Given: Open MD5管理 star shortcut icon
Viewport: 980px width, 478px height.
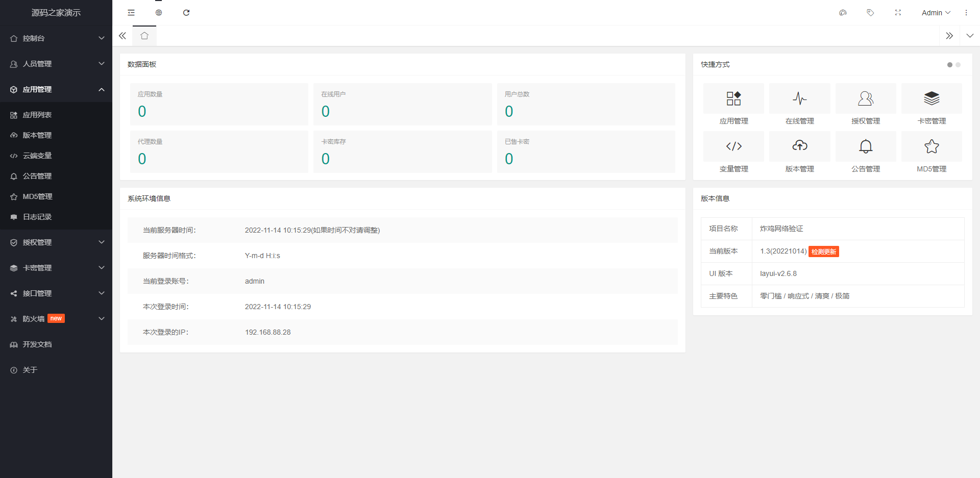Looking at the screenshot, I should coord(932,146).
